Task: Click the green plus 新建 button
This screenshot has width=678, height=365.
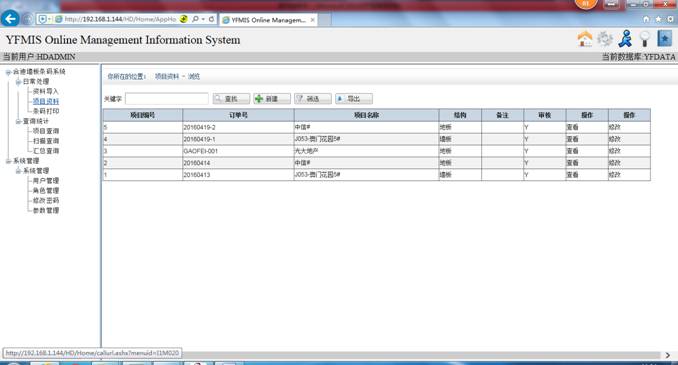Action: point(272,99)
